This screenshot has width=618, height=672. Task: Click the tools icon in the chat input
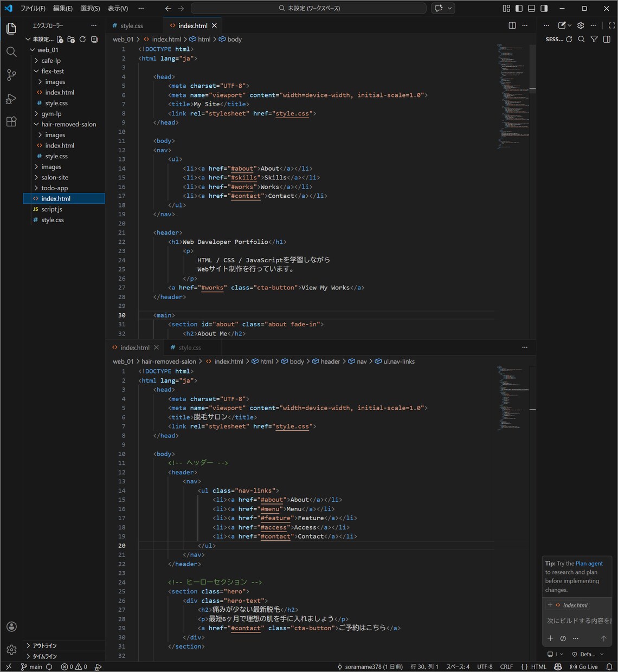[x=563, y=638]
